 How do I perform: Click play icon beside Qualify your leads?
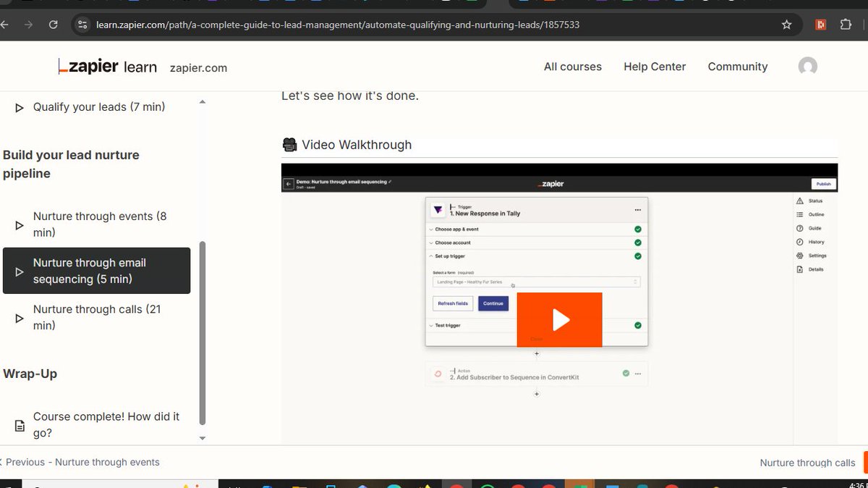coord(20,107)
